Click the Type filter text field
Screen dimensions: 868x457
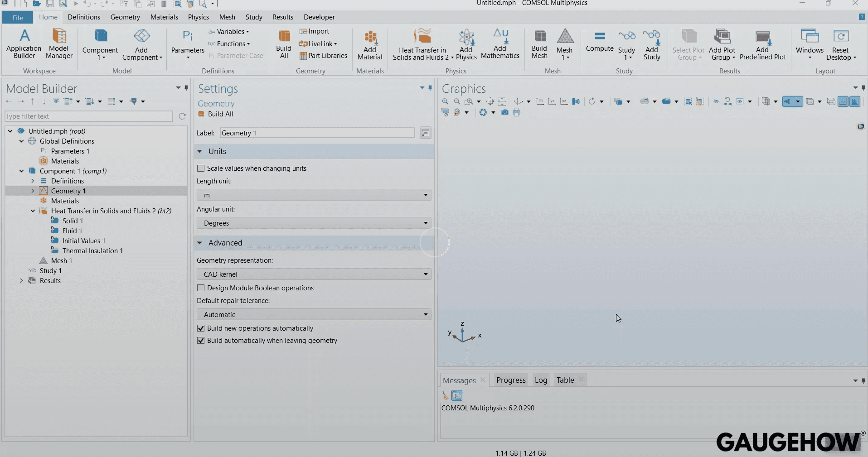[88, 116]
